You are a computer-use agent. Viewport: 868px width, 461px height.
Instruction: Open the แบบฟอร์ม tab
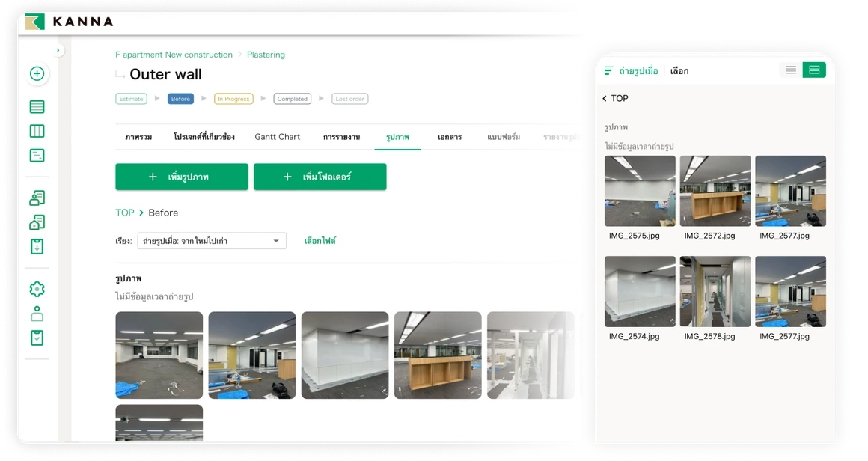(504, 137)
